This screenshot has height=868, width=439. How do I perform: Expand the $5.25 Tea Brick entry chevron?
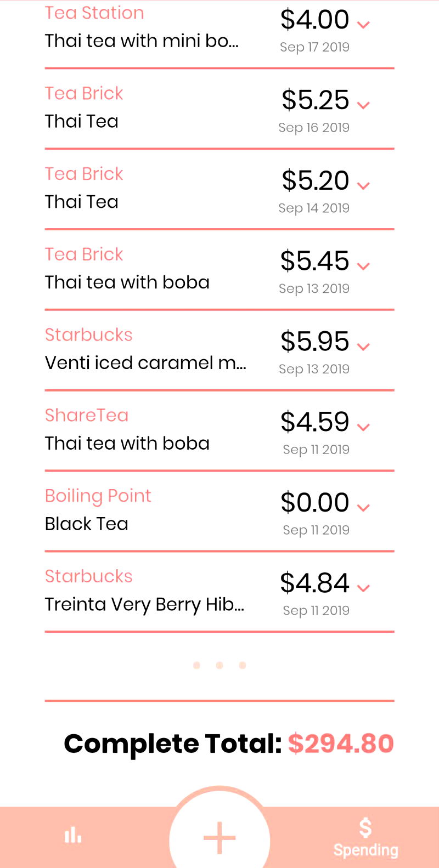363,105
